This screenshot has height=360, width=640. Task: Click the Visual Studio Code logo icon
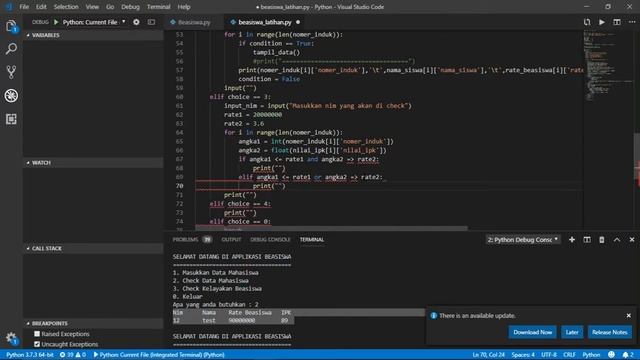click(9, 7)
